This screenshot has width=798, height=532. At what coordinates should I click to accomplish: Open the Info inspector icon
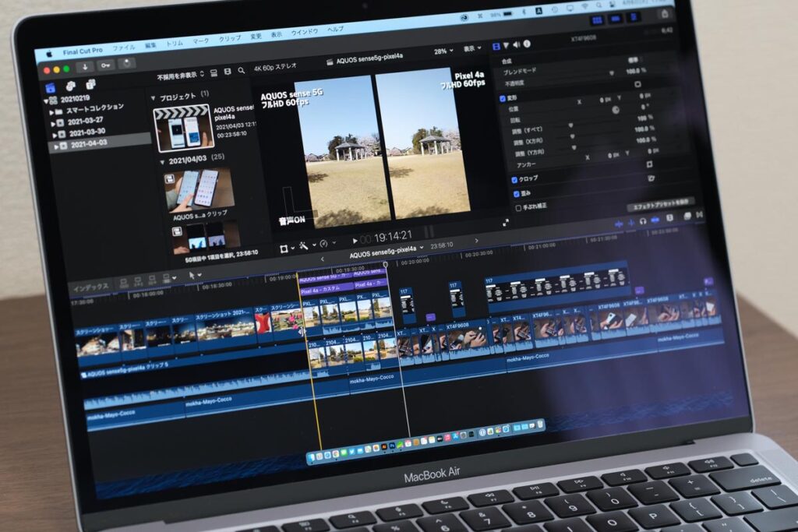(x=528, y=44)
